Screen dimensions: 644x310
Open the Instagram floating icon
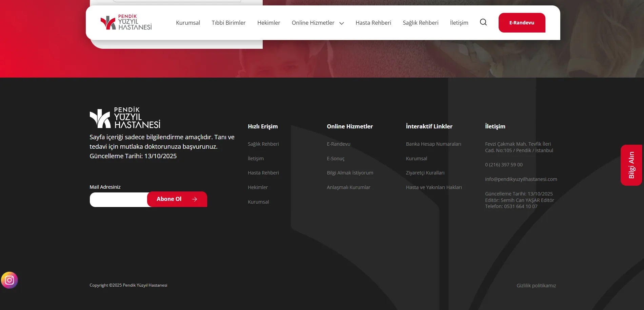click(9, 280)
